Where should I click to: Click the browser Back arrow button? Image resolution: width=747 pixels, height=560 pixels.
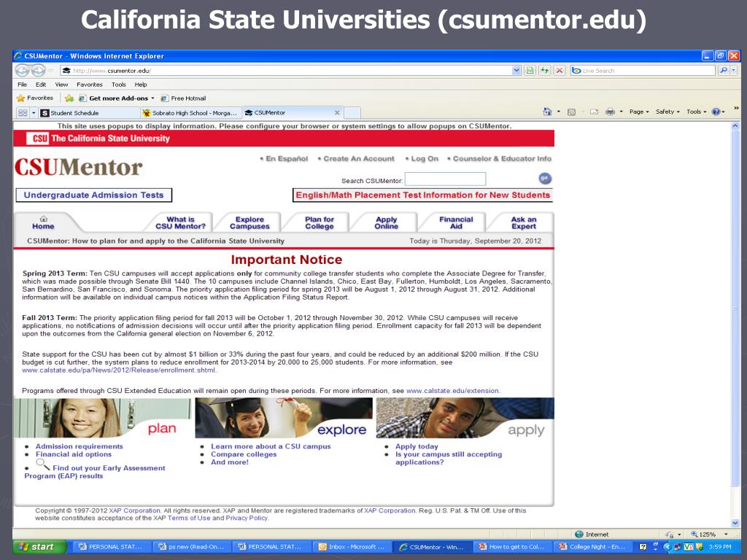point(23,71)
